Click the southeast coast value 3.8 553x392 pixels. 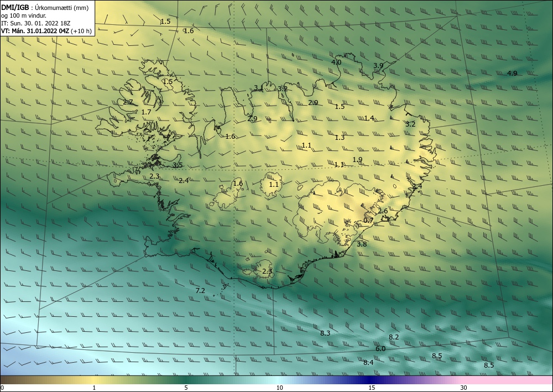362,244
